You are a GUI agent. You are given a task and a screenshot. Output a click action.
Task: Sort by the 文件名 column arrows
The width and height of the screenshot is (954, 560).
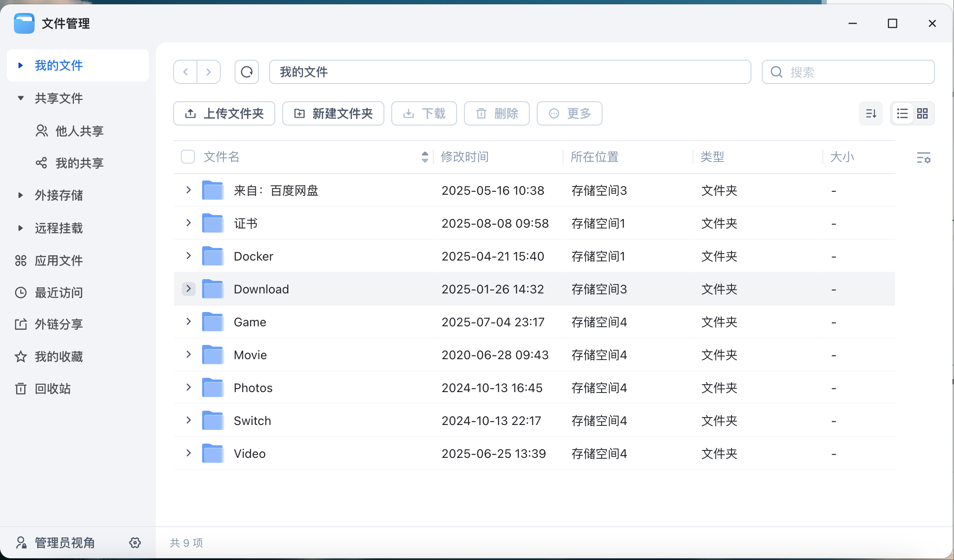click(425, 157)
